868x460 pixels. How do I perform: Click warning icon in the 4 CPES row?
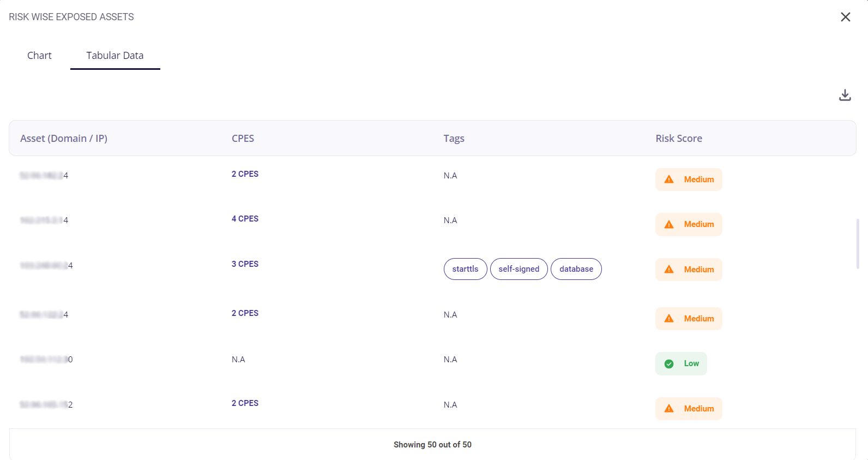click(669, 224)
